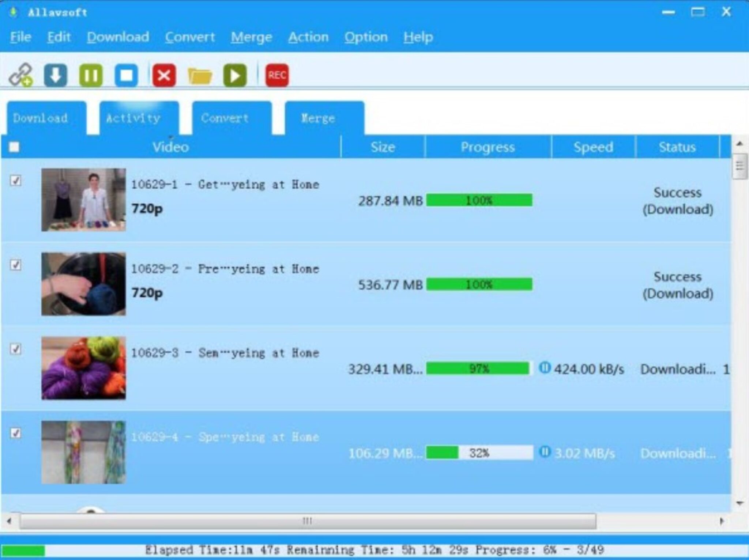Open the download folder icon
Screen dimensions: 749x560
pyautogui.click(x=200, y=75)
